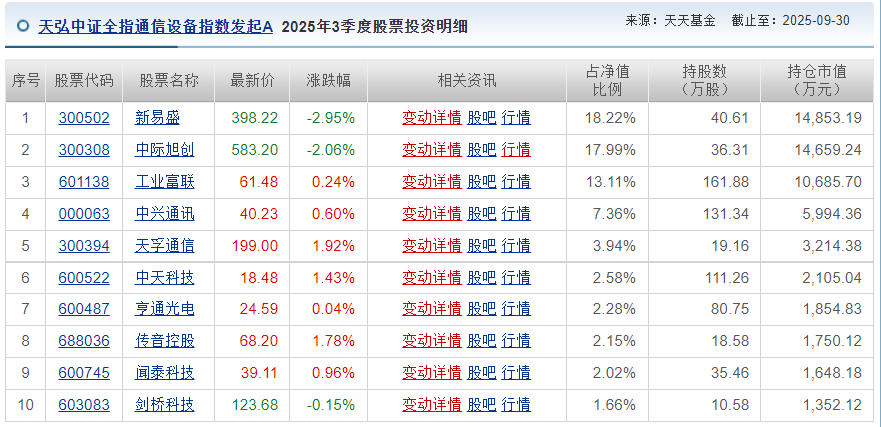The width and height of the screenshot is (881, 427).
Task: Open 行情 for 中兴通讯
Action: [x=516, y=213]
